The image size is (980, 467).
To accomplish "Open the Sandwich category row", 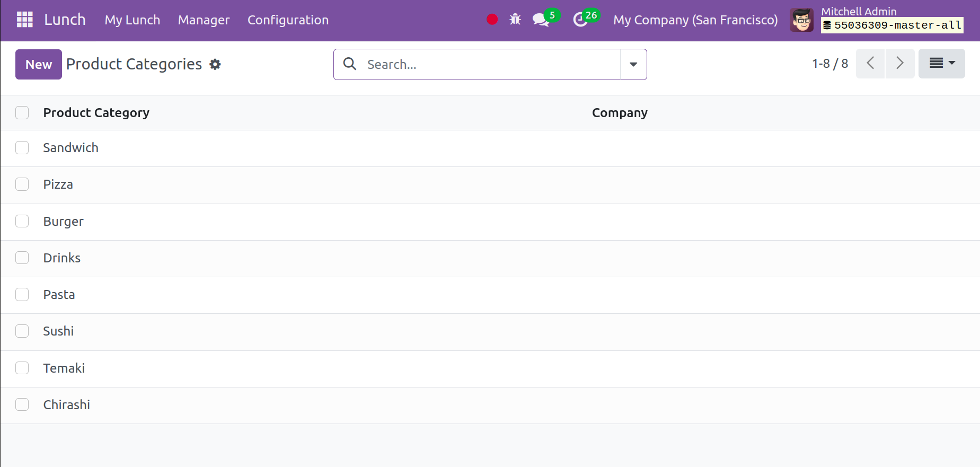I will (490, 148).
